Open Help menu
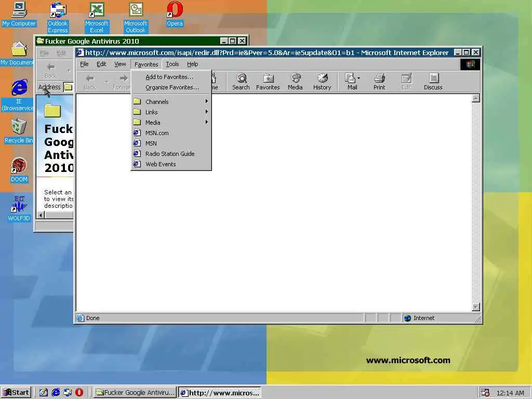The height and width of the screenshot is (399, 532). tap(193, 64)
